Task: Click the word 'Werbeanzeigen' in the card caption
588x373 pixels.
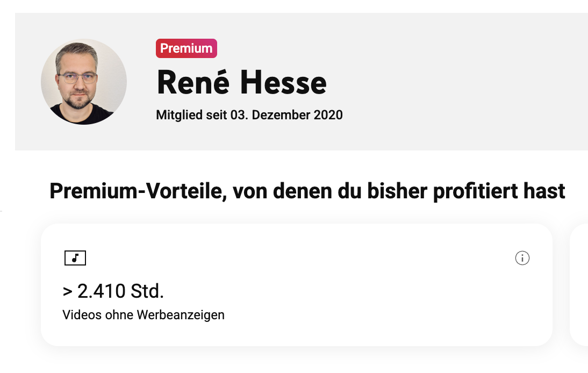Action: pos(181,315)
